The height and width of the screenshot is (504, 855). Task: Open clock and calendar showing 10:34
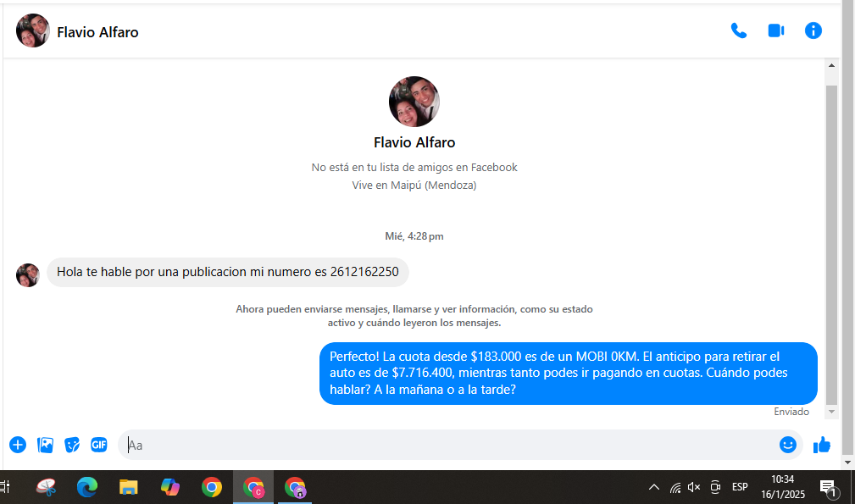(783, 487)
